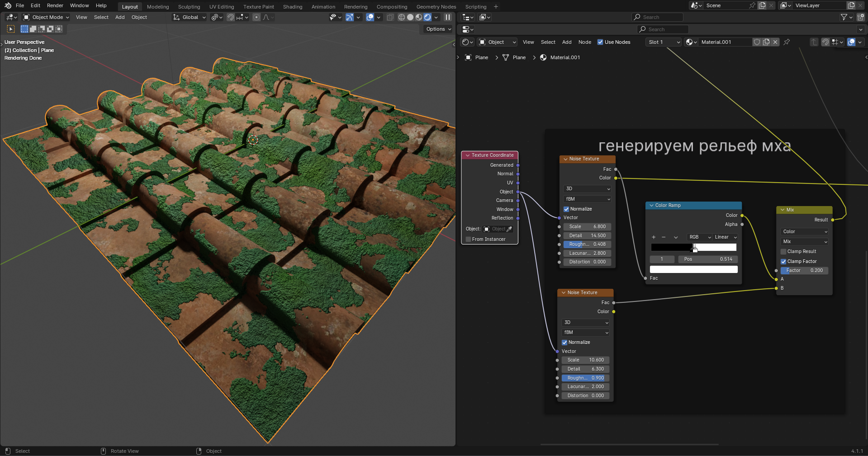Toggle viewport gizmos display
The width and height of the screenshot is (868, 456).
(x=349, y=17)
